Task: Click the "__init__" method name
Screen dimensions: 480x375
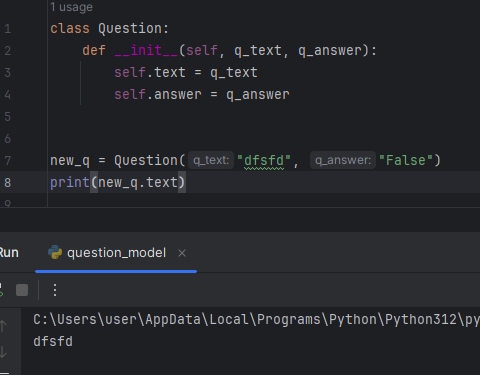Action: point(146,51)
